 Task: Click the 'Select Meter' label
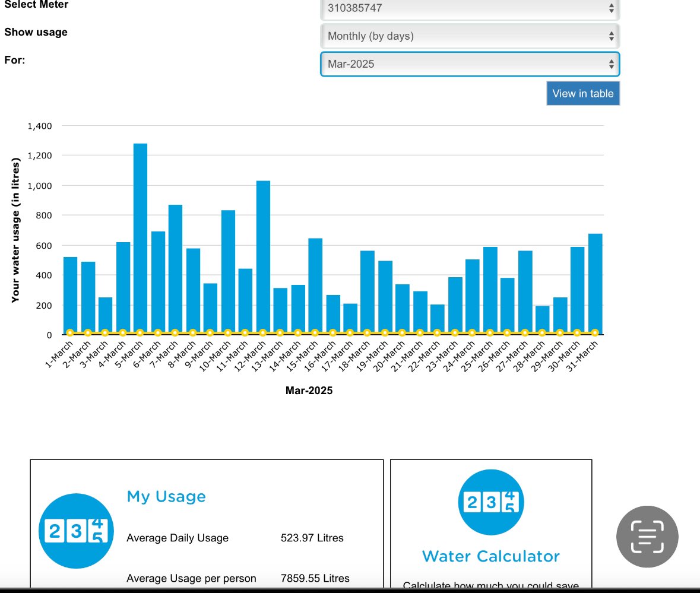tap(36, 5)
